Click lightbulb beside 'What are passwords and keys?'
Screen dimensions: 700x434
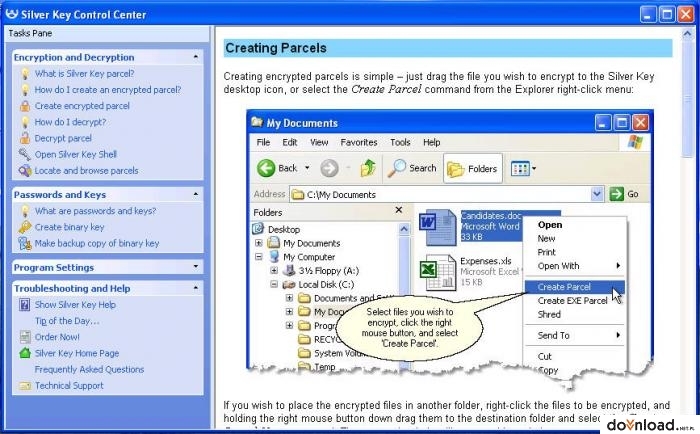(25, 211)
